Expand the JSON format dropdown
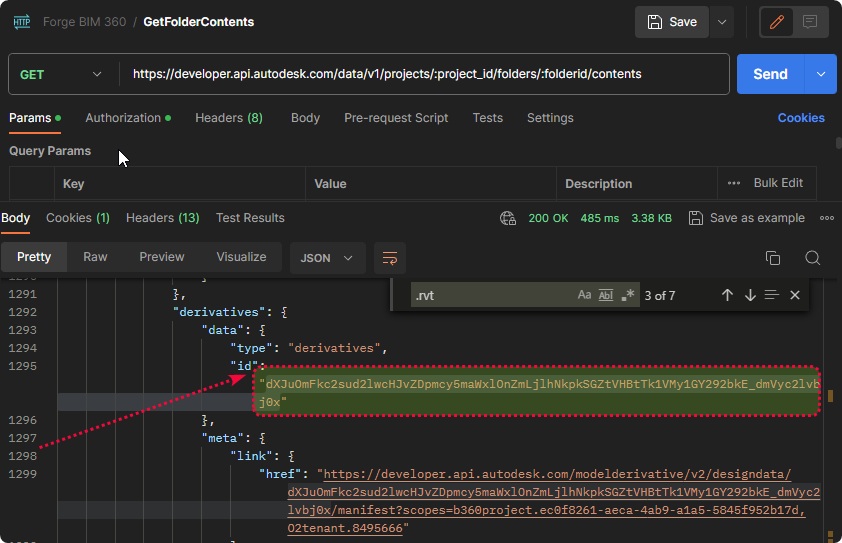Screen dimensions: 842x543 point(326,258)
